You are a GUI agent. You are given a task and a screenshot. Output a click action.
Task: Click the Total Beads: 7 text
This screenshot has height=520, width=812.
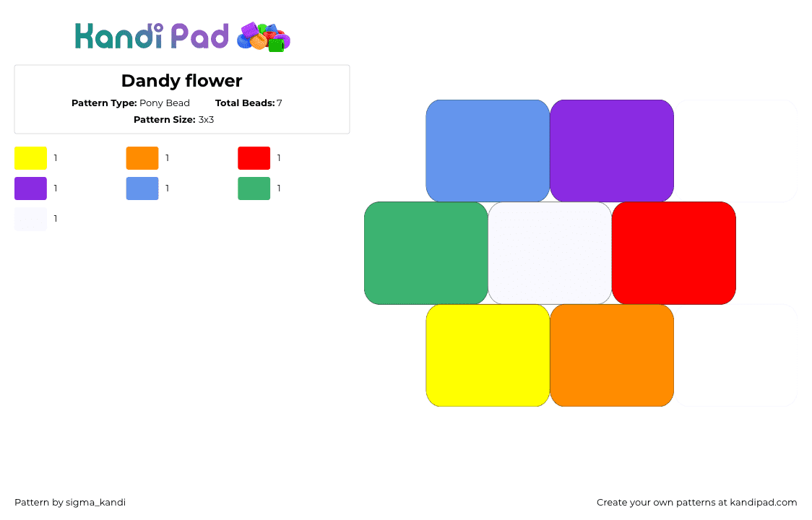click(x=249, y=103)
